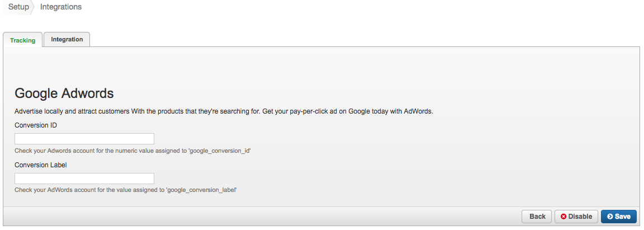Go to Setup in the breadcrumb
The width and height of the screenshot is (644, 230).
(18, 7)
